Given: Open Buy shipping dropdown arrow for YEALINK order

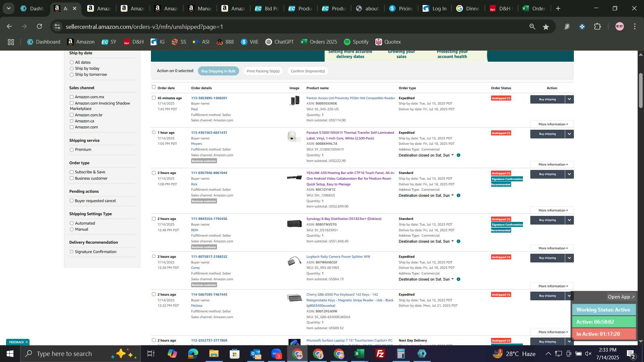Looking at the screenshot, I should click(x=569, y=174).
